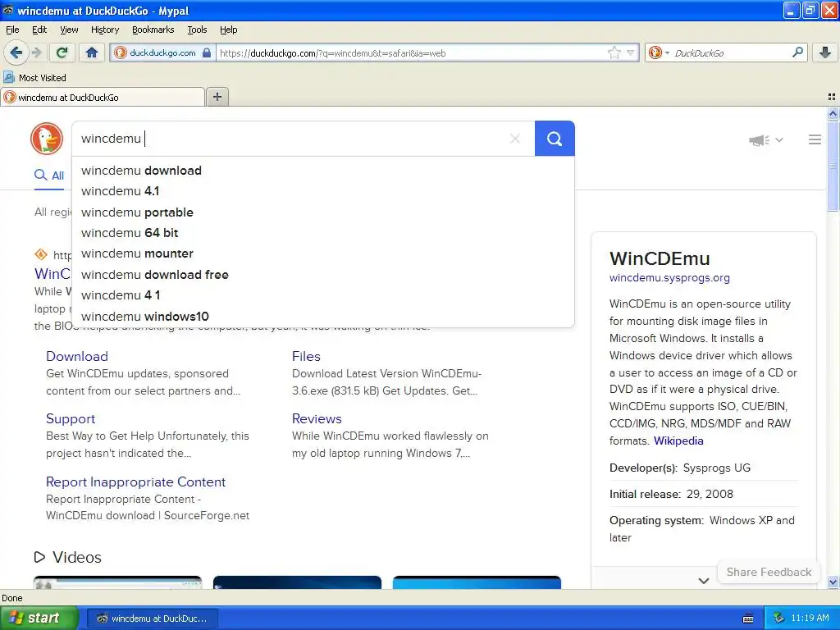The height and width of the screenshot is (630, 840).
Task: Open the Files sitelink
Action: pos(306,356)
